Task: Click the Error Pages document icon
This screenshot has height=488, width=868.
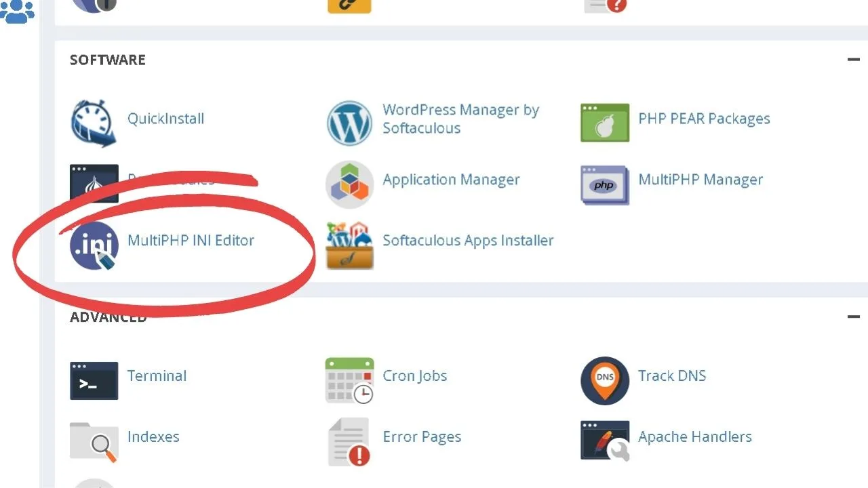Action: pyautogui.click(x=349, y=442)
